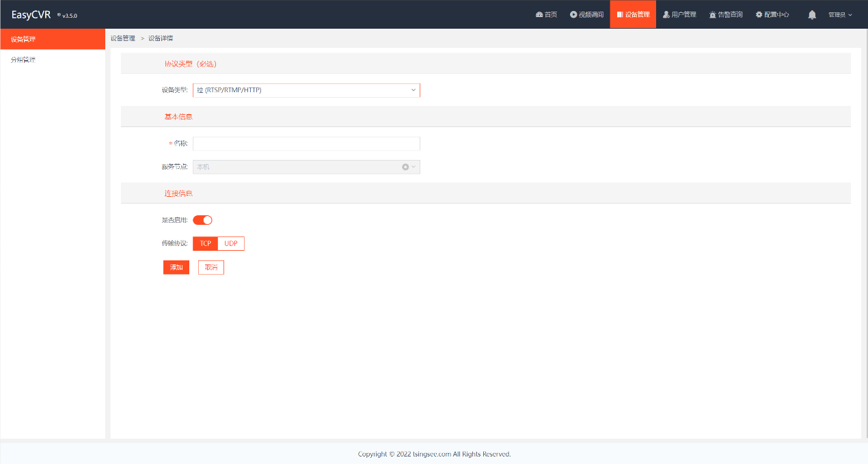868x464 pixels.
Task: Select UDP as the transport protocol
Action: pos(231,244)
